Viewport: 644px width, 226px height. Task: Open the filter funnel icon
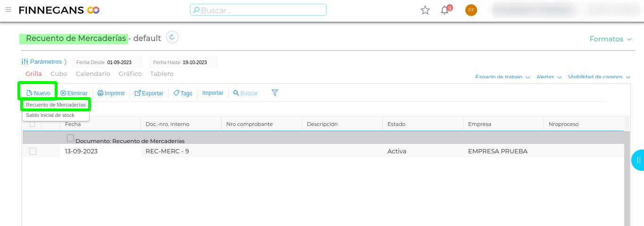[x=275, y=93]
